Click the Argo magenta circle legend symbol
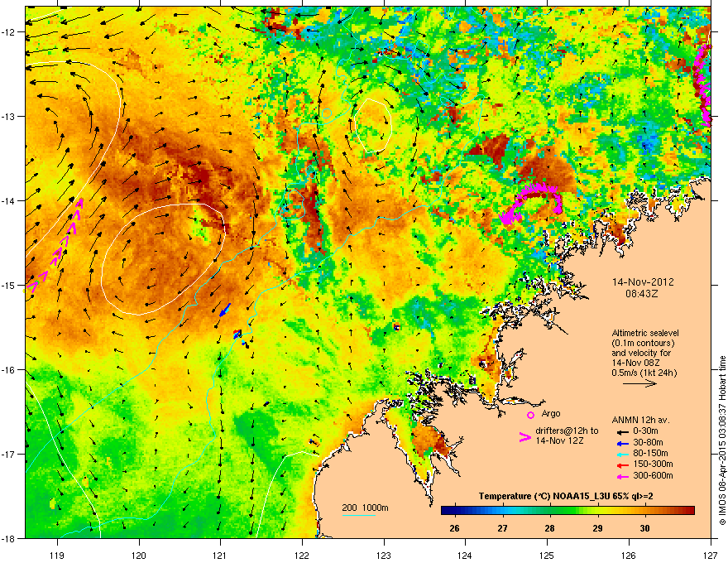 pyautogui.click(x=530, y=415)
